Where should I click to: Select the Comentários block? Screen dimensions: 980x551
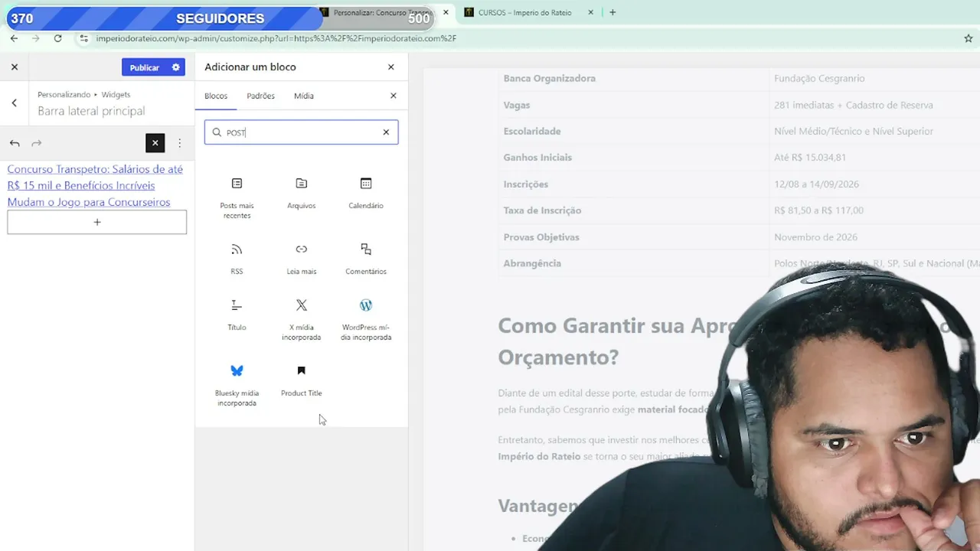coord(366,259)
